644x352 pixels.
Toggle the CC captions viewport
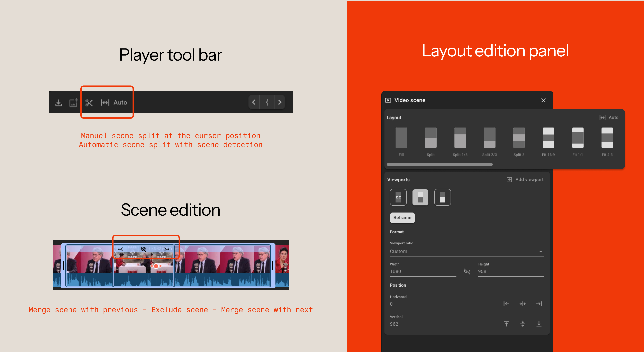[398, 197]
